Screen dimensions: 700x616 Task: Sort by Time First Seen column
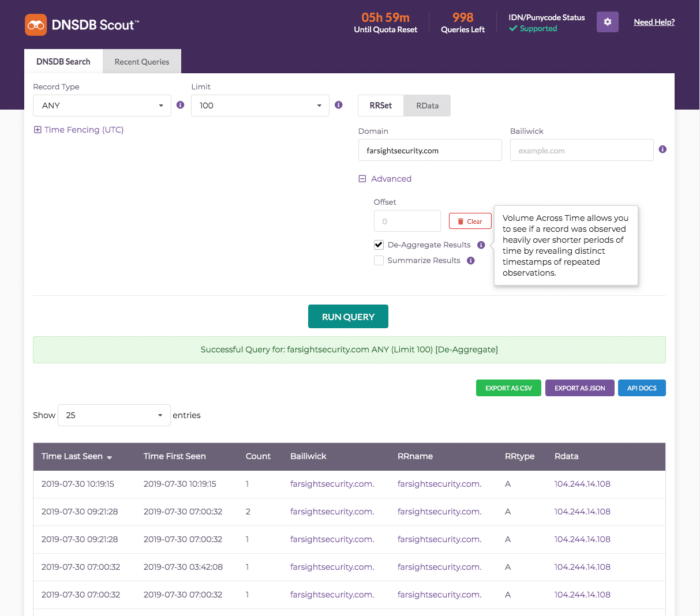pyautogui.click(x=175, y=456)
